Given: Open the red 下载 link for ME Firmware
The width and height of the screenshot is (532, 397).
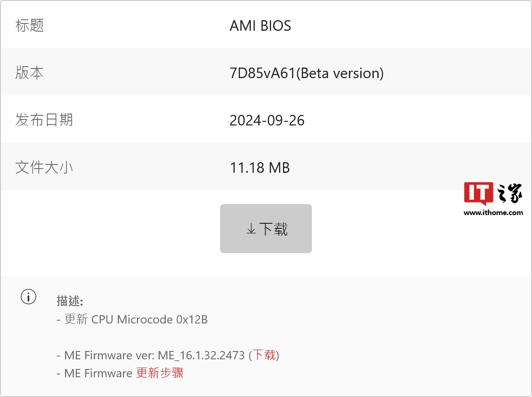Looking at the screenshot, I should 264,355.
